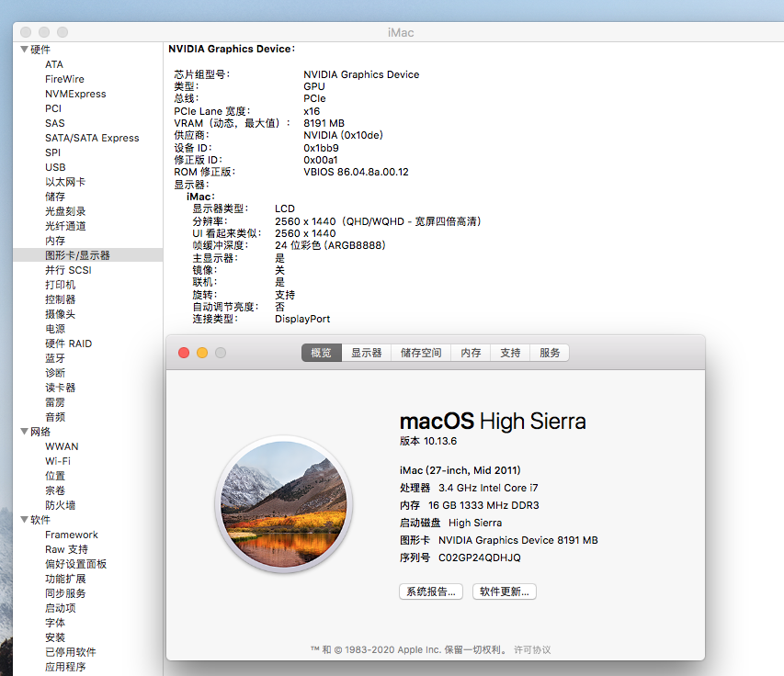This screenshot has height=676, width=784.
Task: Select 打印机 in the sidebar
Action: coord(60,285)
